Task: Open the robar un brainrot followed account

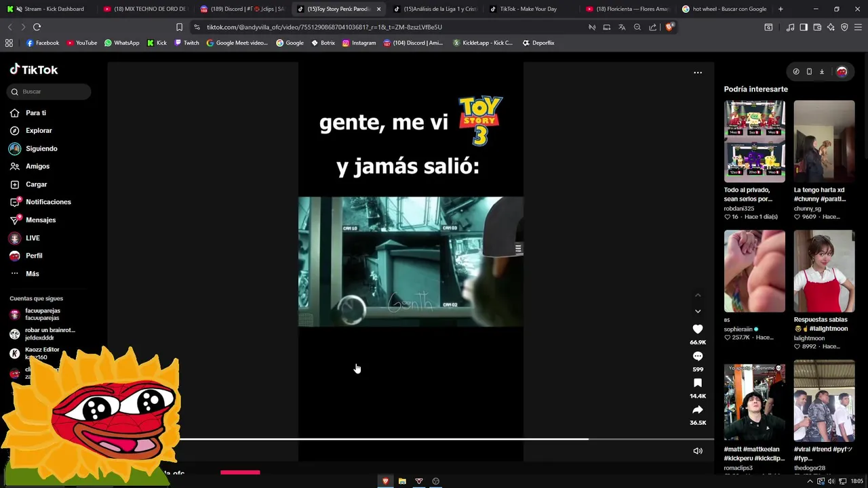Action: [42, 333]
